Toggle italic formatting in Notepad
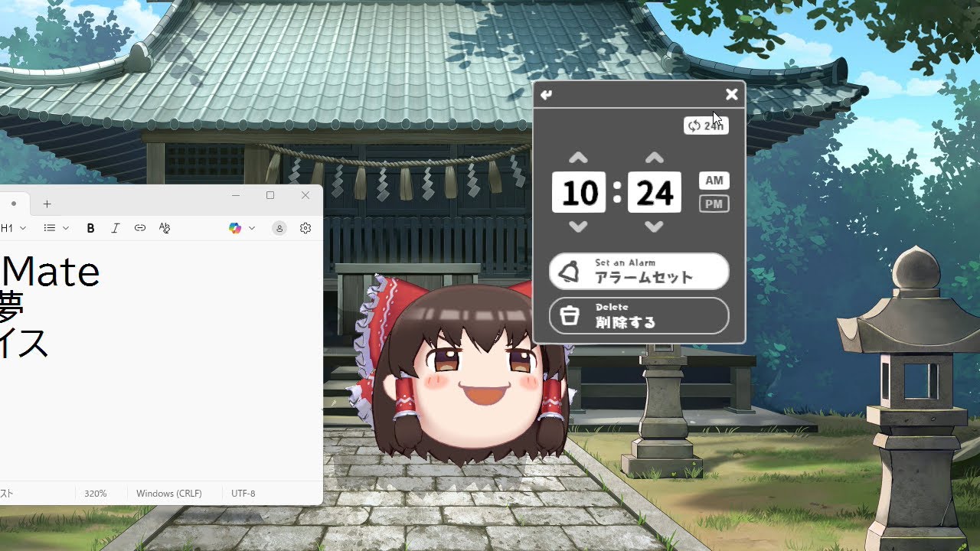The width and height of the screenshot is (980, 551). tap(116, 228)
